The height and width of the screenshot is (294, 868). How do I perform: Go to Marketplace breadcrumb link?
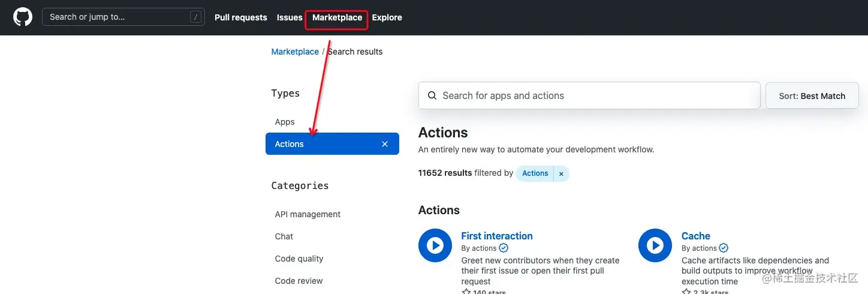coord(295,52)
